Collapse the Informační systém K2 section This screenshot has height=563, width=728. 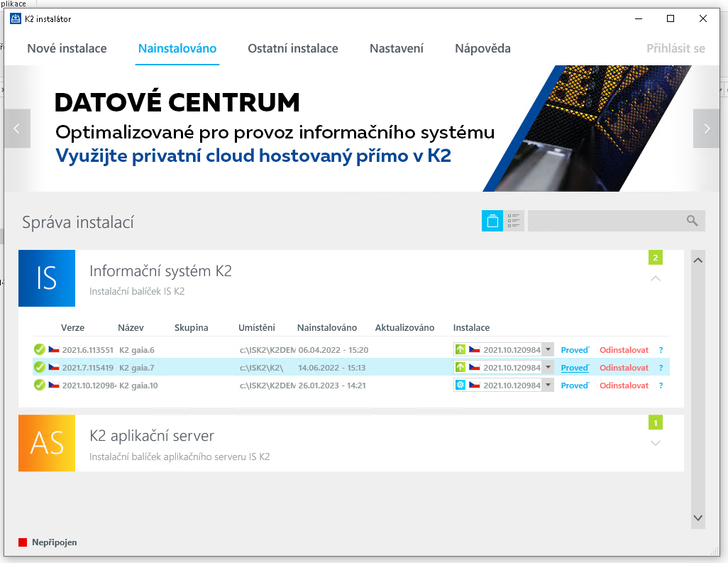[x=656, y=278]
